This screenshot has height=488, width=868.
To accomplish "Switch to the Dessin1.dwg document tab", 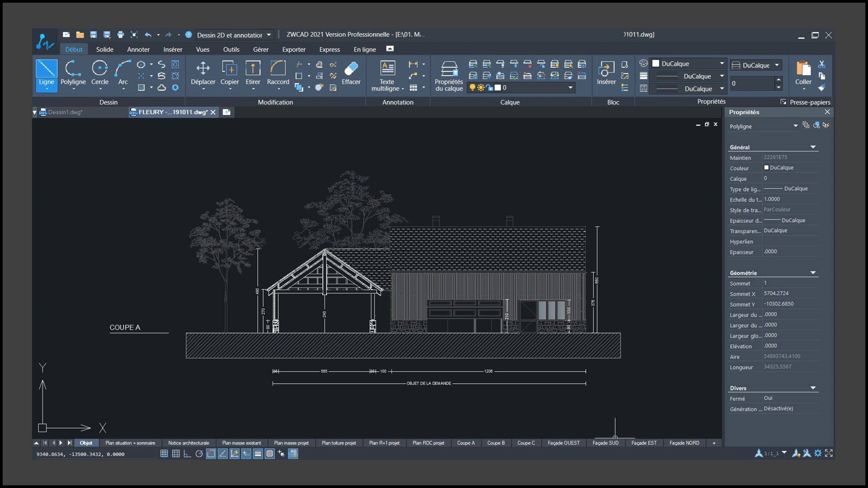I will click(64, 113).
